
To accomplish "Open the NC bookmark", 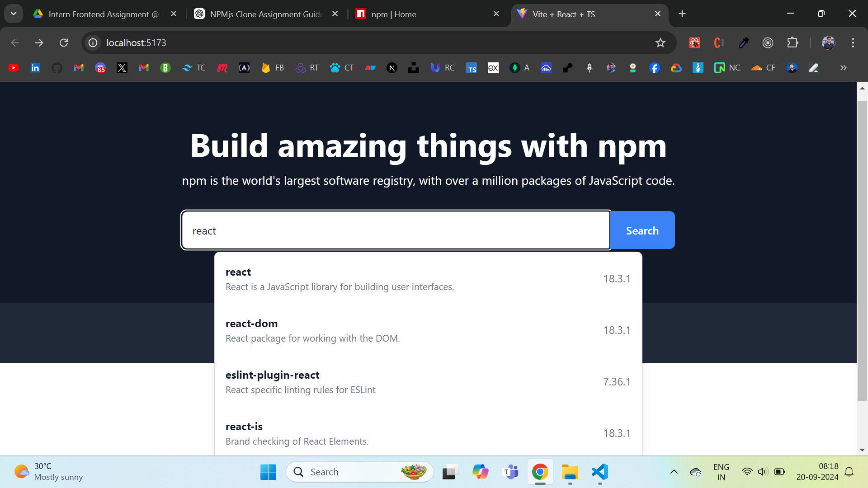I will click(x=727, y=68).
